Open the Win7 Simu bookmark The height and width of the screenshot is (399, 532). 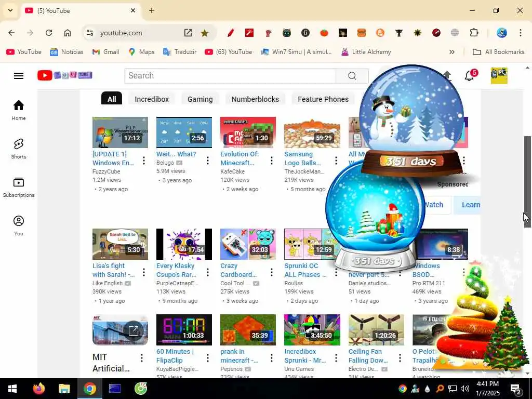(x=296, y=52)
